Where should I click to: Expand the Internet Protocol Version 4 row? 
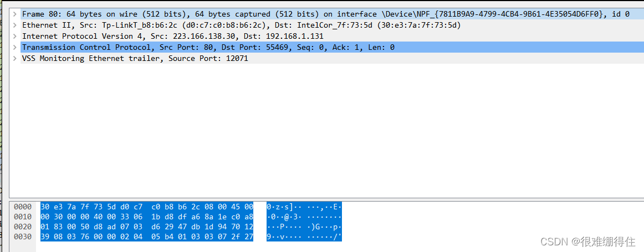[x=15, y=36]
